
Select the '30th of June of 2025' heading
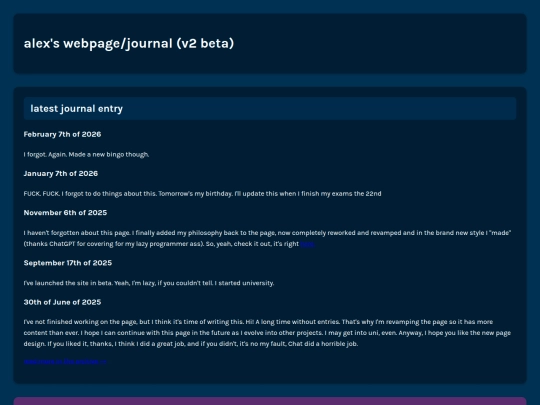click(62, 302)
